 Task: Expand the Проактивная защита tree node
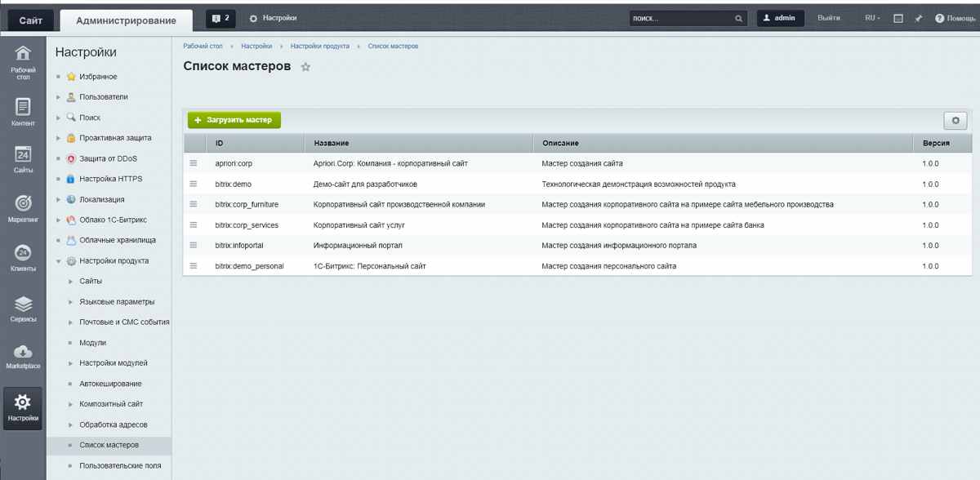[x=59, y=138]
